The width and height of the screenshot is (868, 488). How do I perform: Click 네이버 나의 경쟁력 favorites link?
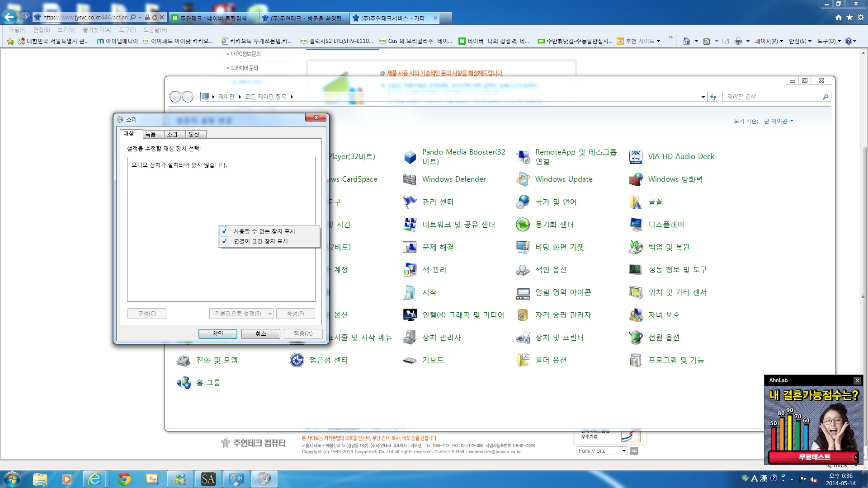pyautogui.click(x=494, y=41)
